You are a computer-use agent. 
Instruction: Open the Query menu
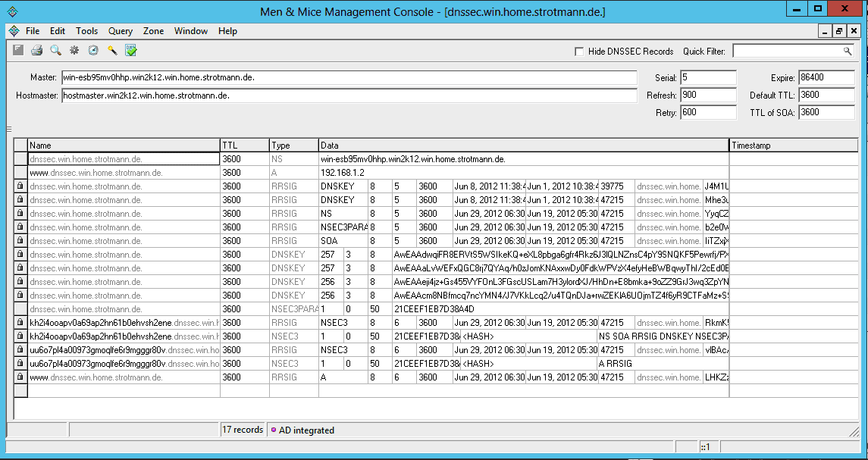120,31
